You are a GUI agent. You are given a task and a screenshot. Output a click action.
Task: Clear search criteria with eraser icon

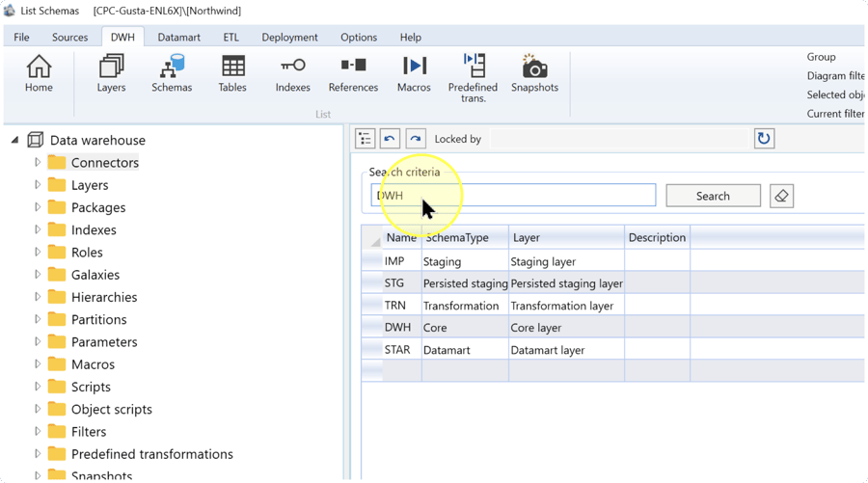[781, 196]
